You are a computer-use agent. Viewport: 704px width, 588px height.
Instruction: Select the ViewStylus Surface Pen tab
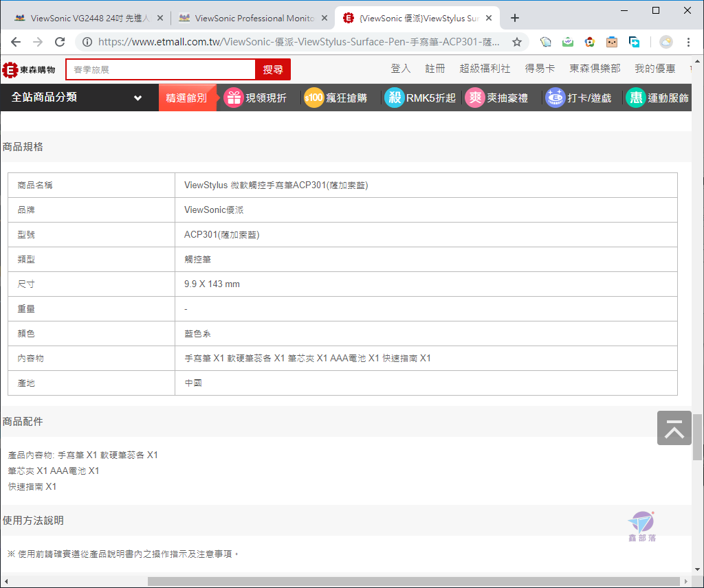click(417, 19)
